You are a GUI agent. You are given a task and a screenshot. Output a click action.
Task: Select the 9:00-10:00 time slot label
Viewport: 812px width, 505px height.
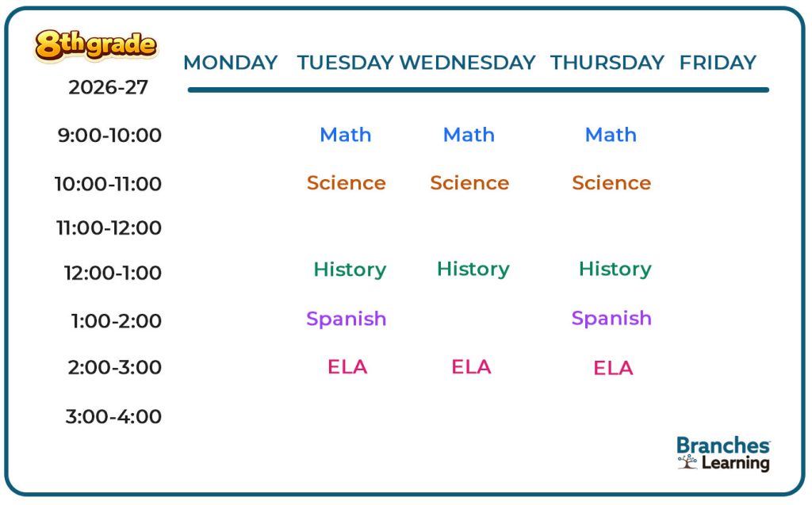[109, 136]
